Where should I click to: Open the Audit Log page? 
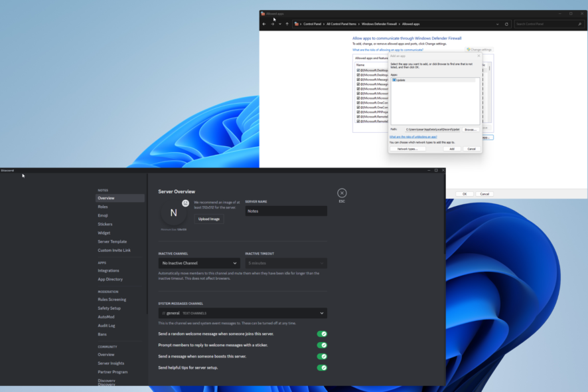tap(106, 326)
